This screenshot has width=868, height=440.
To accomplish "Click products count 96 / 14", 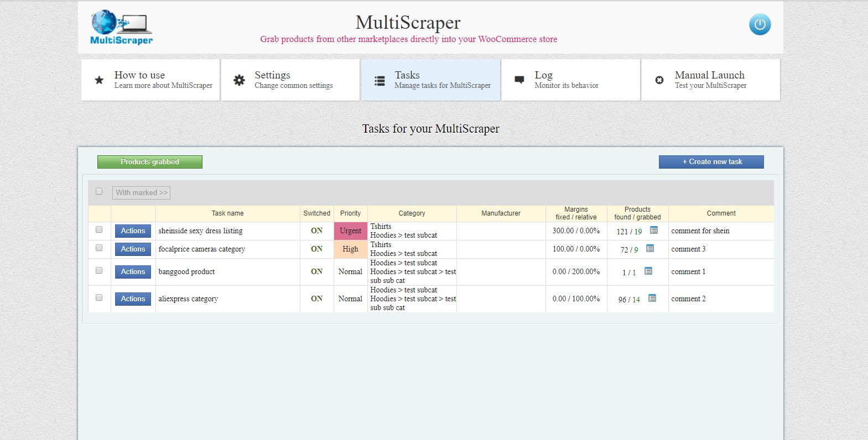I will point(630,300).
